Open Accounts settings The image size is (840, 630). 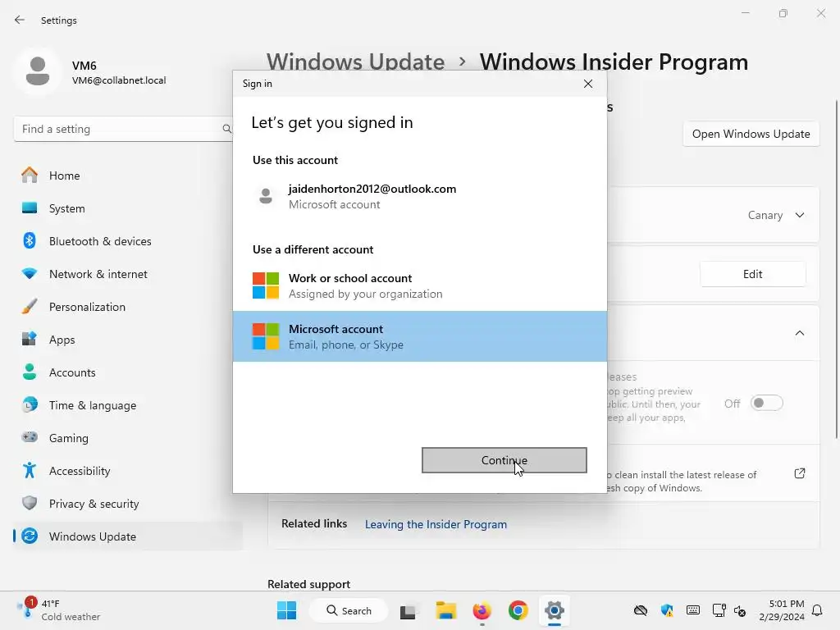[127, 372]
